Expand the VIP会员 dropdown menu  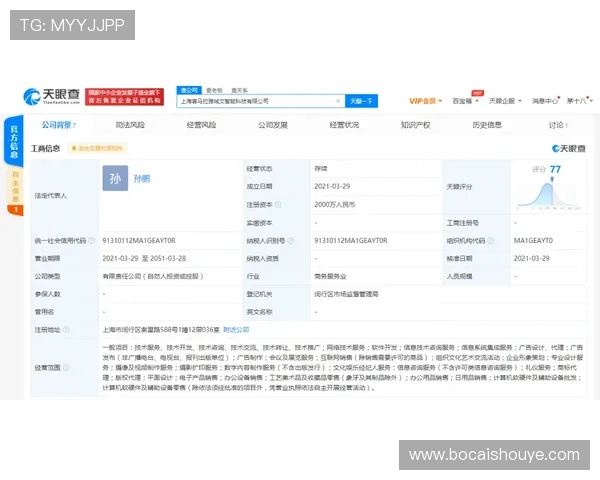click(x=426, y=101)
